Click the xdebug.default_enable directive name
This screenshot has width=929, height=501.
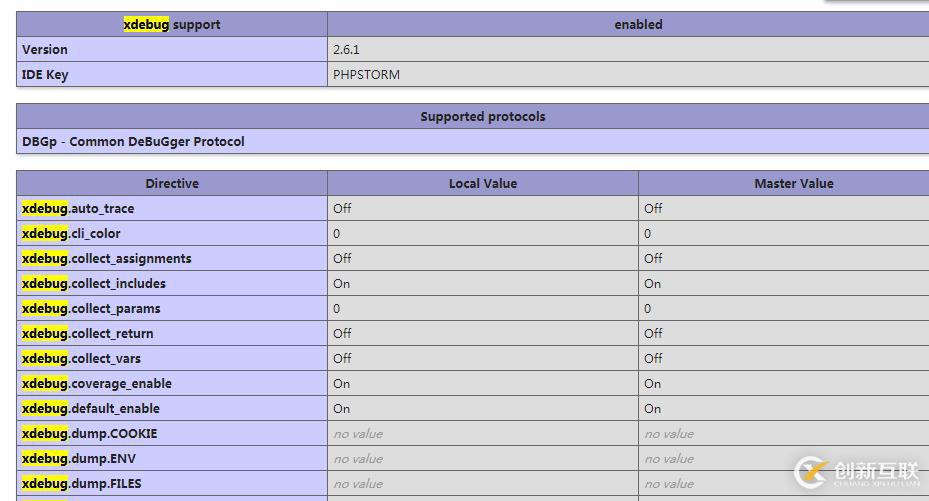[x=91, y=408]
